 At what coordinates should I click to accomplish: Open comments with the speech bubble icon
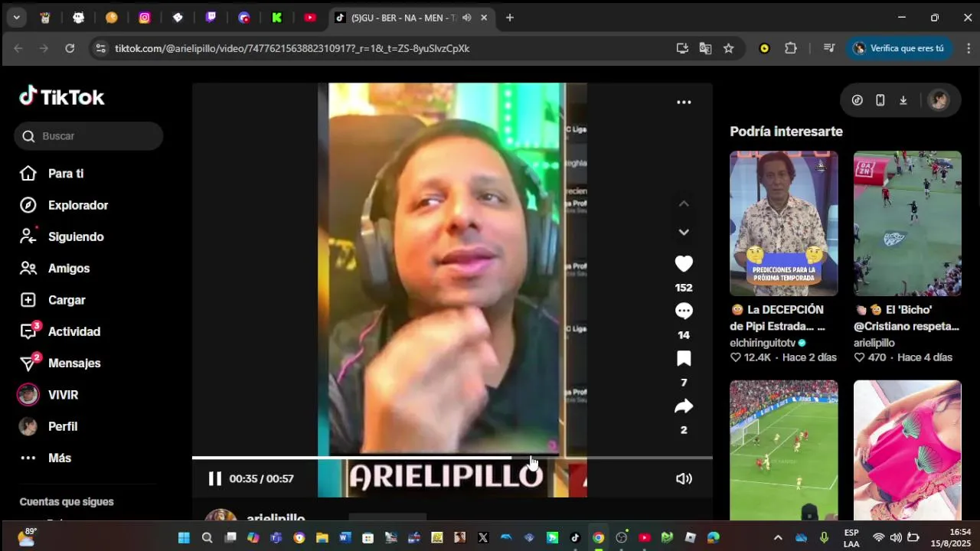[684, 311]
